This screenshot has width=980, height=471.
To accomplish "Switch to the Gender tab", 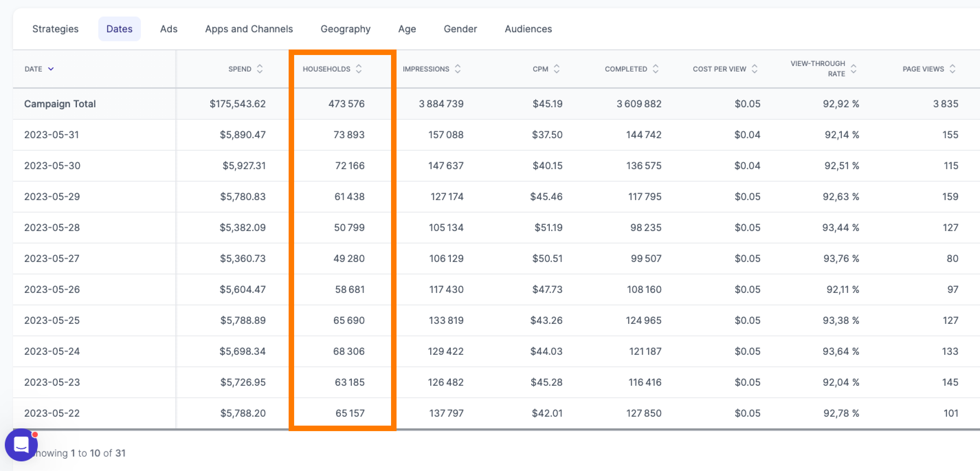I will pos(460,29).
